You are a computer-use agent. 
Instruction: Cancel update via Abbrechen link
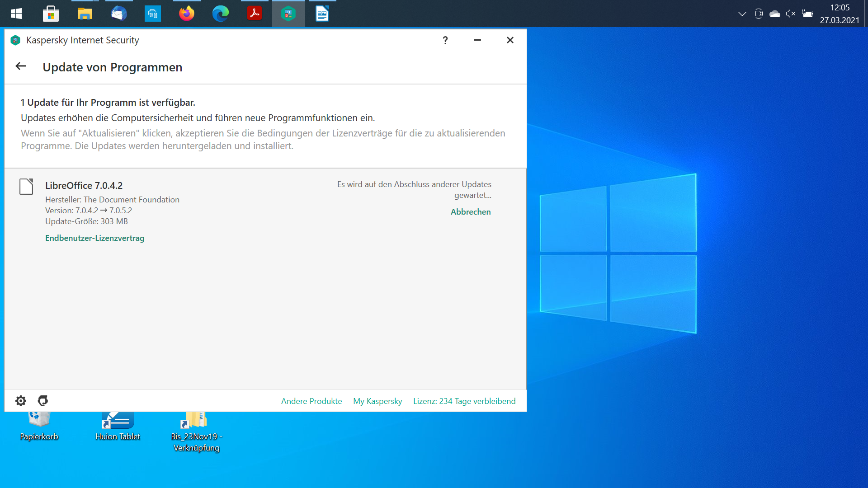tap(471, 211)
